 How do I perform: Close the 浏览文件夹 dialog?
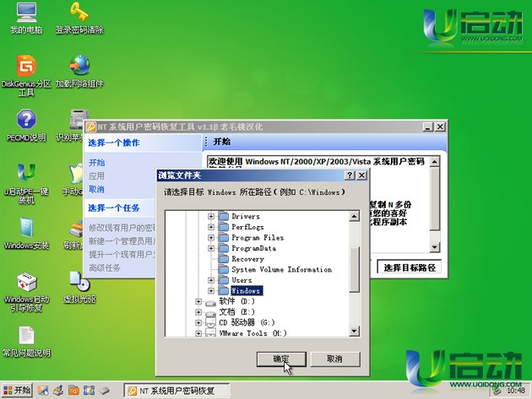pyautogui.click(x=361, y=175)
